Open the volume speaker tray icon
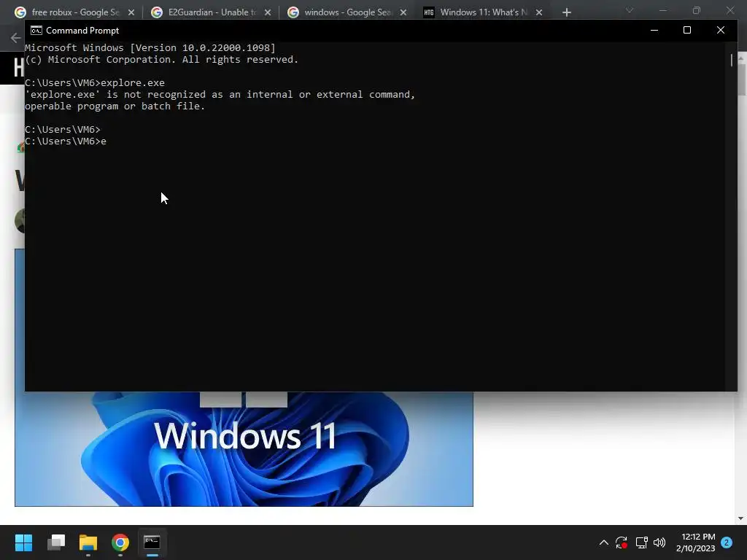747x560 pixels. coord(659,542)
